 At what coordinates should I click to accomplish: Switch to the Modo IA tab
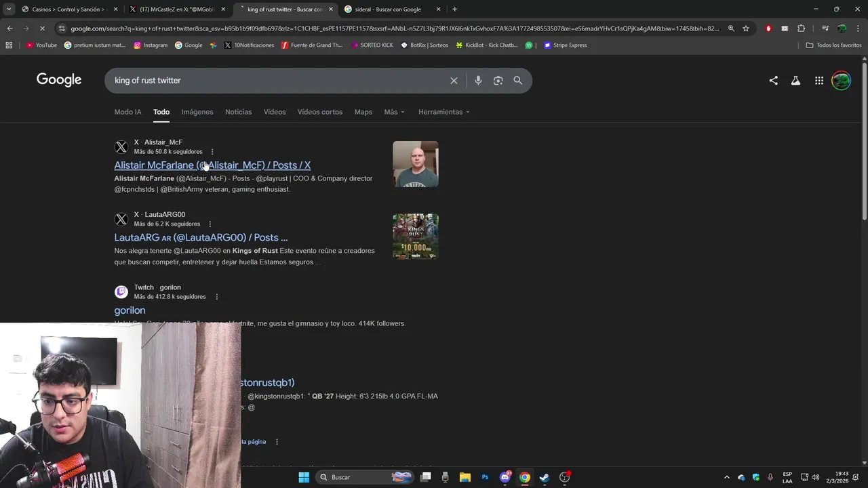click(x=127, y=112)
